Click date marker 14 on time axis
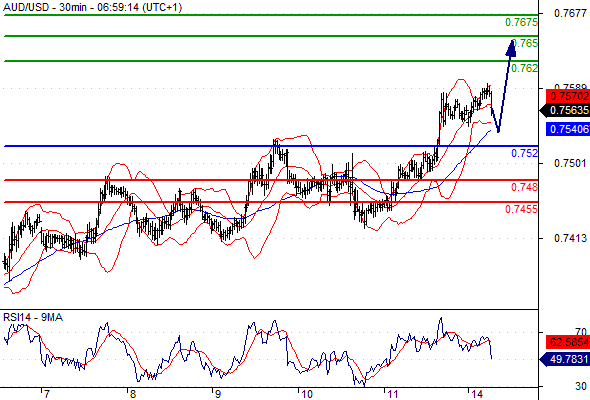Viewport: 590px width, 400px height. tap(477, 394)
